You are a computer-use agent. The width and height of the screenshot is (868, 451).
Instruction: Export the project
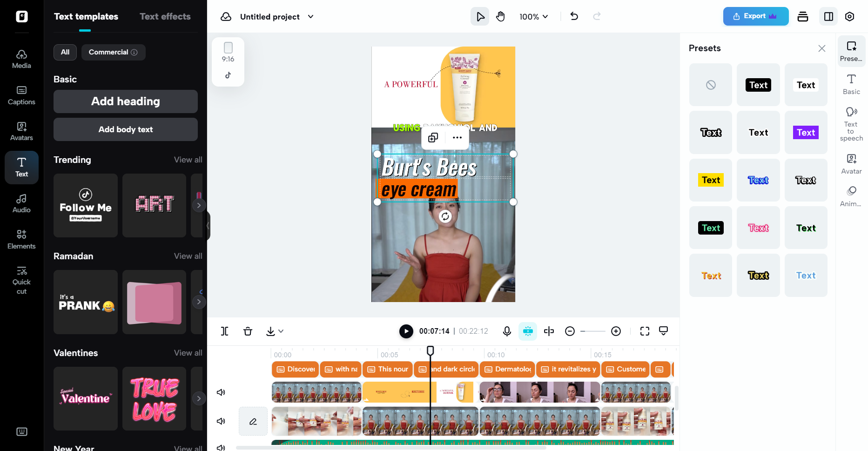pyautogui.click(x=755, y=16)
